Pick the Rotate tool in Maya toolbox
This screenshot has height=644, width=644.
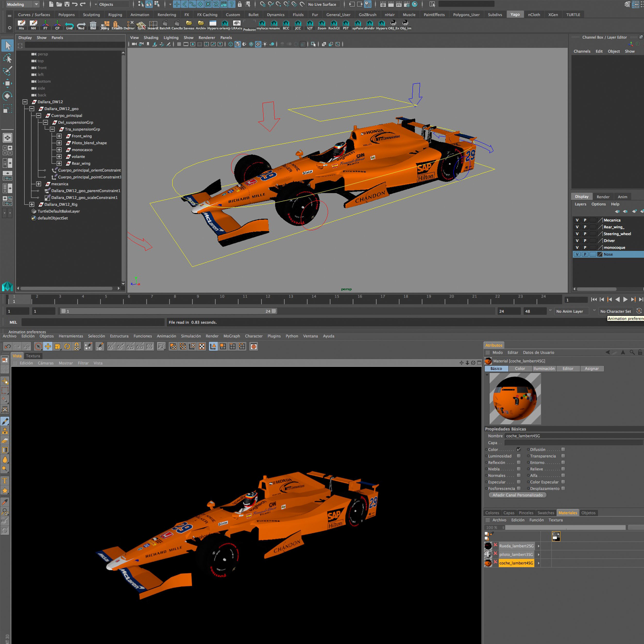click(7, 96)
